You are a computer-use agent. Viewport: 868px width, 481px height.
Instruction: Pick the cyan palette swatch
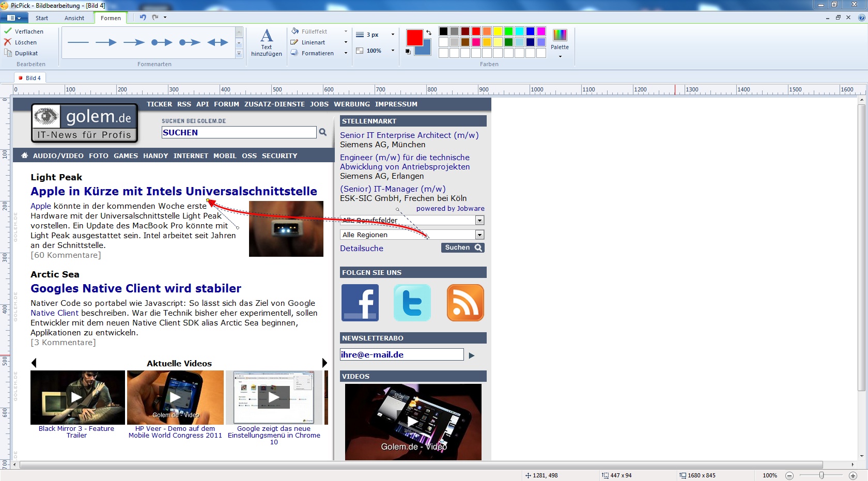click(519, 32)
